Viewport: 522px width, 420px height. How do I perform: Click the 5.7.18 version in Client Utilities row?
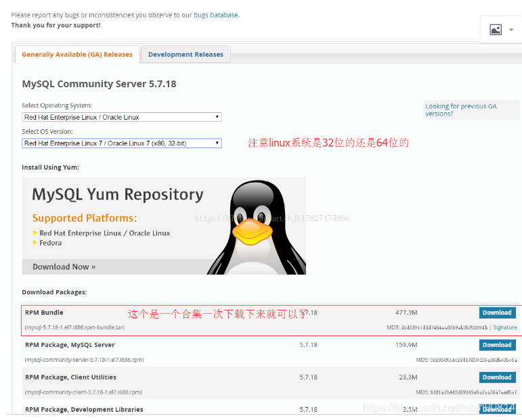[x=308, y=377]
